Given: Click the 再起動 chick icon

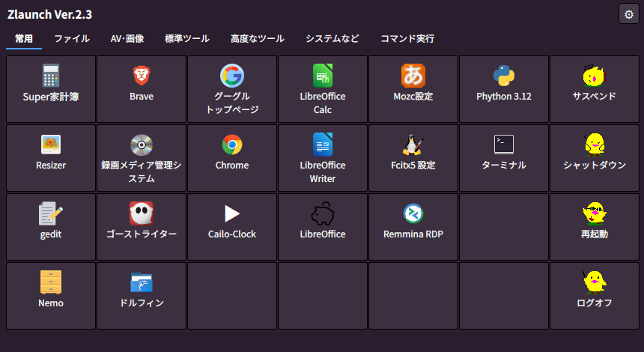Looking at the screenshot, I should (595, 213).
